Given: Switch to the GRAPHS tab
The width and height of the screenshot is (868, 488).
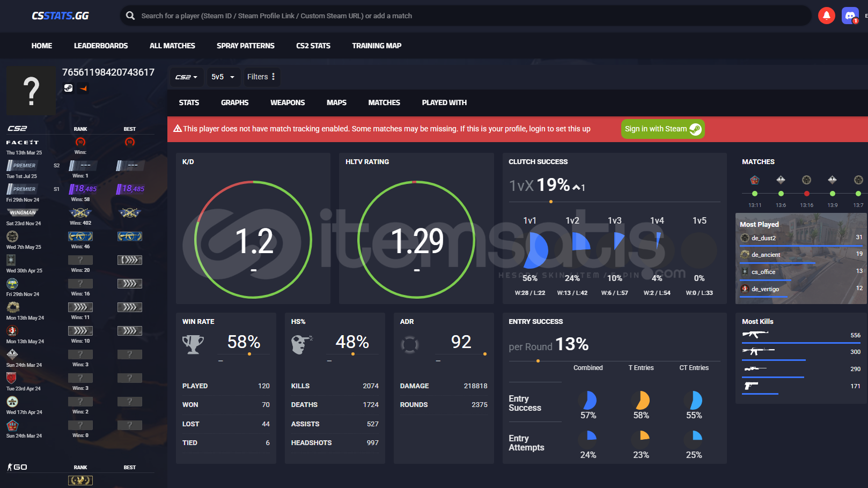Looking at the screenshot, I should coord(235,102).
